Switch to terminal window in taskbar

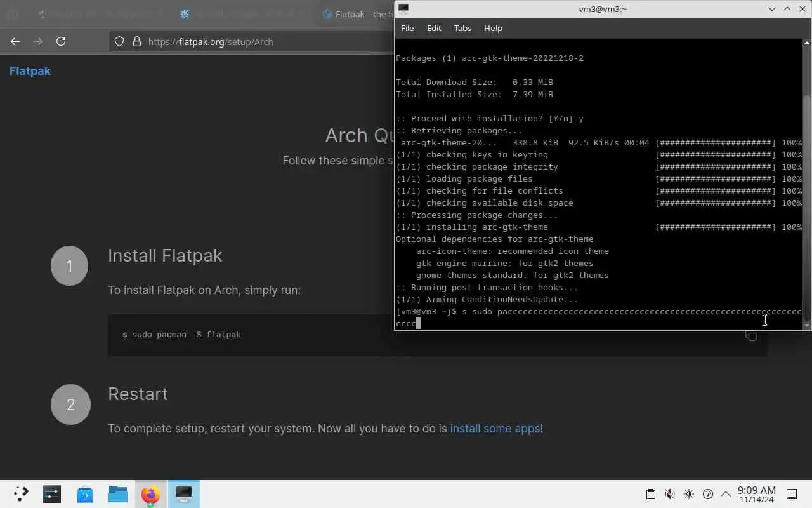click(x=184, y=494)
